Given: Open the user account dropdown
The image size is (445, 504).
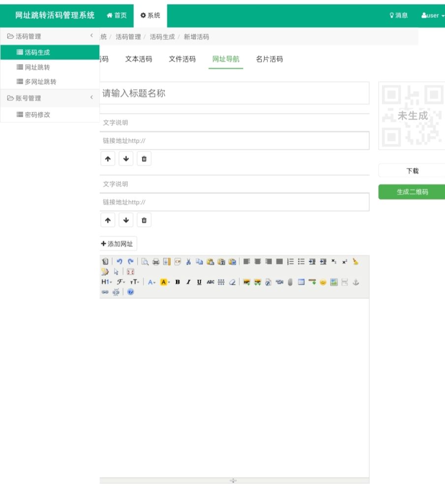Looking at the screenshot, I should click(432, 15).
